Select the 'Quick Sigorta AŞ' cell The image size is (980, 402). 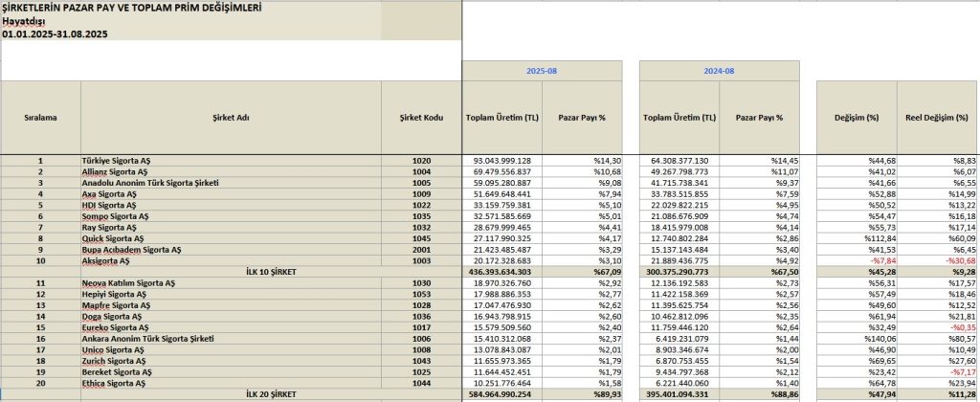pyautogui.click(x=231, y=238)
